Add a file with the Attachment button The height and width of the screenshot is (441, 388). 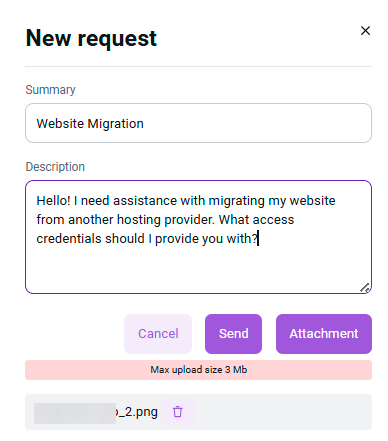[324, 334]
